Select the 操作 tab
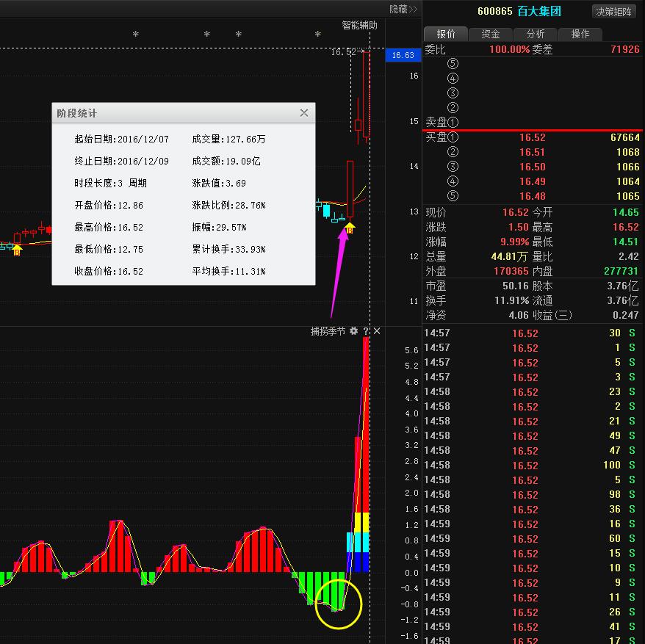The image size is (645, 644). coord(580,34)
